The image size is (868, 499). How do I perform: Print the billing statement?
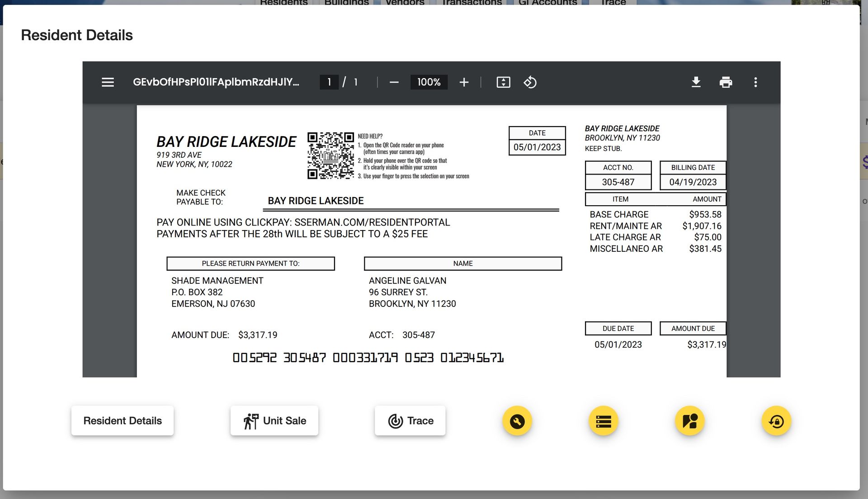(726, 82)
